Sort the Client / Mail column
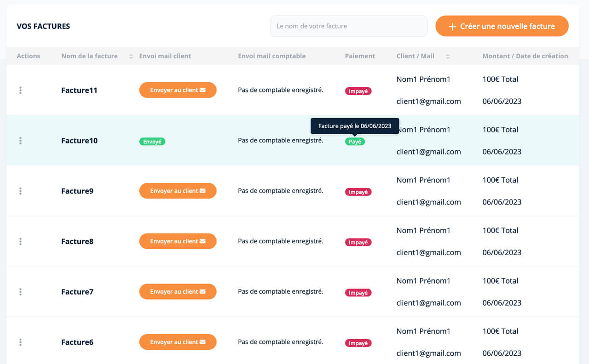This screenshot has width=589, height=364. tap(448, 56)
